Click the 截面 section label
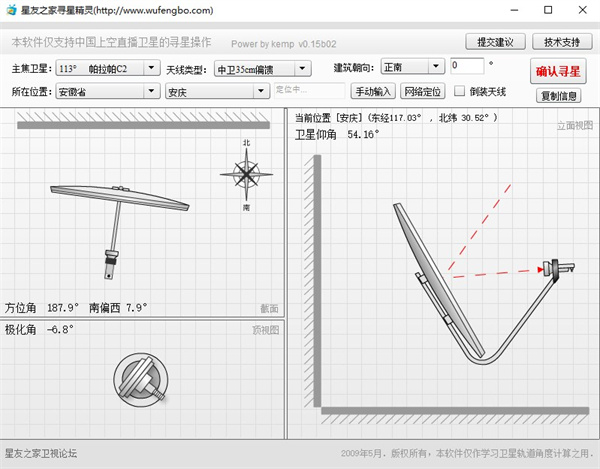 [269, 308]
